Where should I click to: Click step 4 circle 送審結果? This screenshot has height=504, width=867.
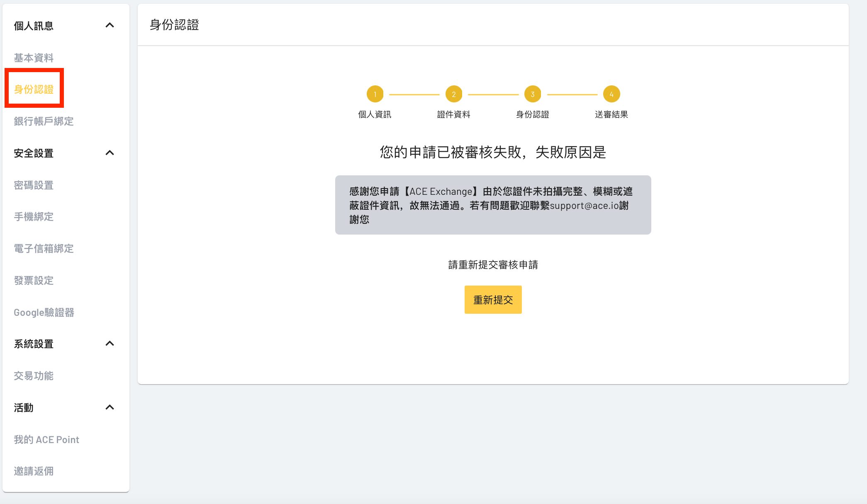coord(611,94)
